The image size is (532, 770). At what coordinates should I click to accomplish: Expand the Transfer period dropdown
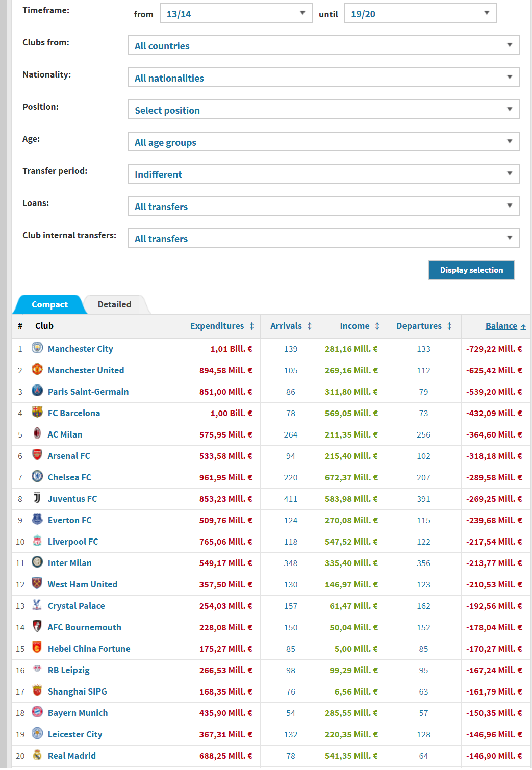(x=324, y=174)
